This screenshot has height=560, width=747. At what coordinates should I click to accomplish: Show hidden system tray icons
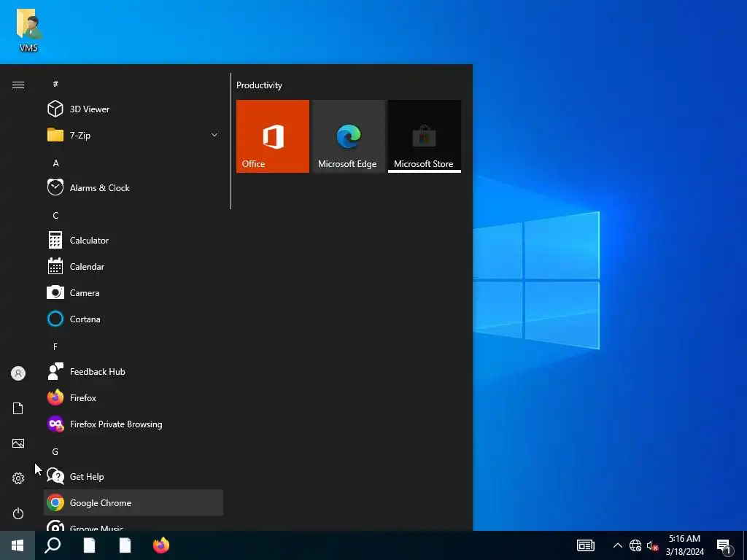[x=617, y=545]
